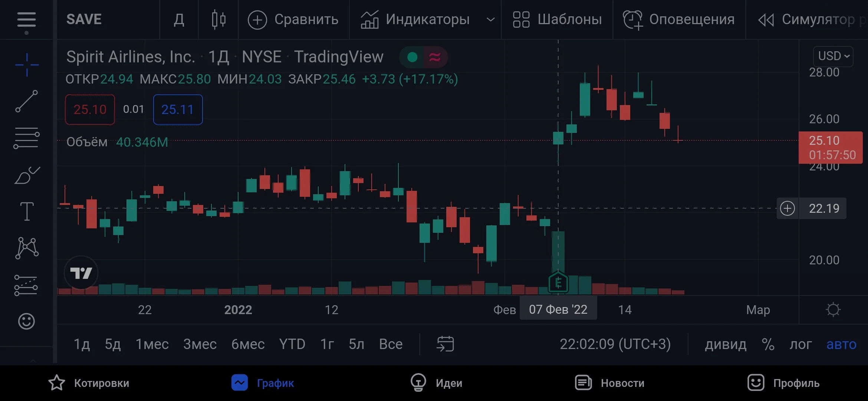Set range to 1д
868x401 pixels.
point(82,344)
